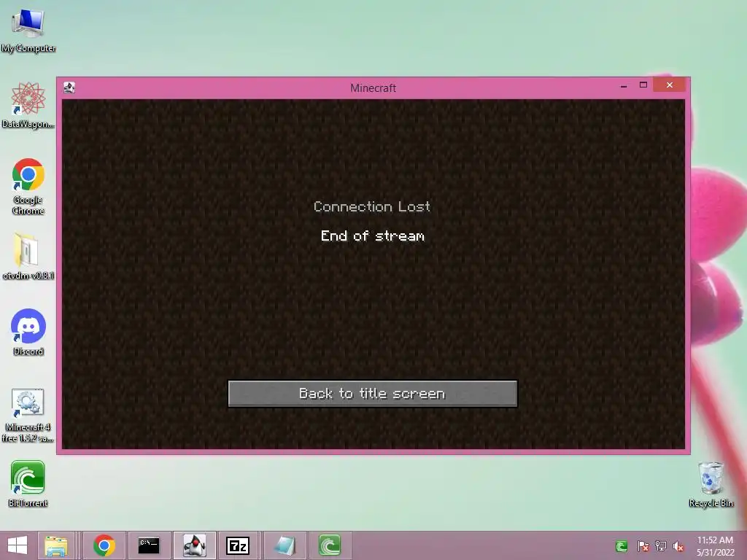Select the Recycle Bin icon
This screenshot has height=560, width=747.
[711, 484]
